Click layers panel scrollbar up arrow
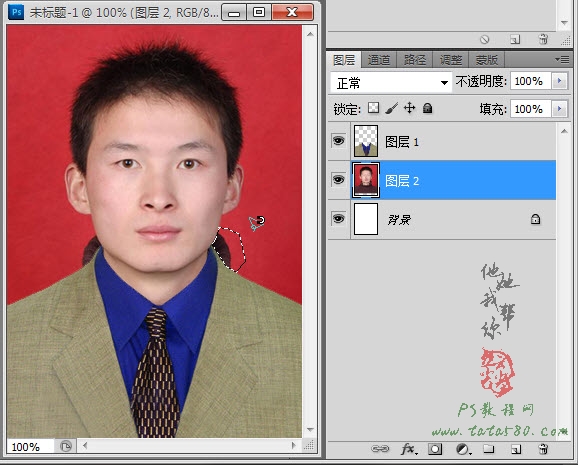Viewport: 578px width, 465px height. (x=564, y=131)
